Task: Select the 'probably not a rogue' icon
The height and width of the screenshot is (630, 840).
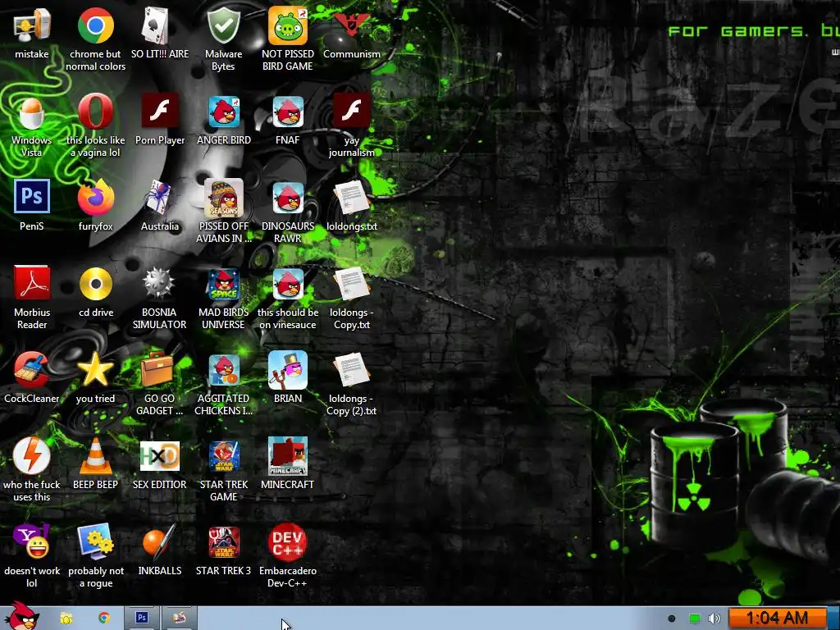Action: pyautogui.click(x=95, y=542)
